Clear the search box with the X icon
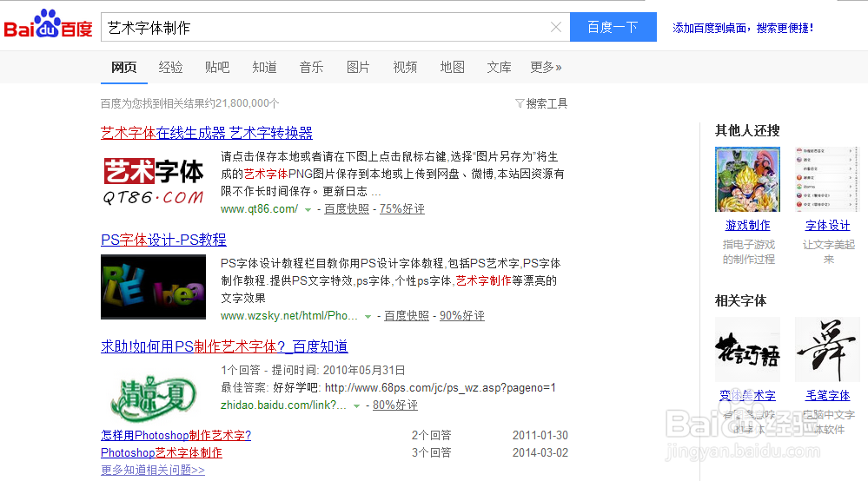Viewport: 868px width, 481px height. [556, 27]
